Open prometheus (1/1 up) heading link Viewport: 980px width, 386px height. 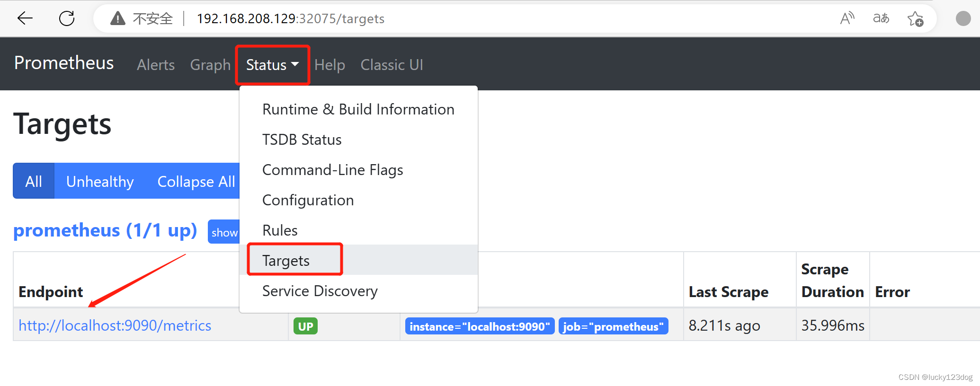105,230
